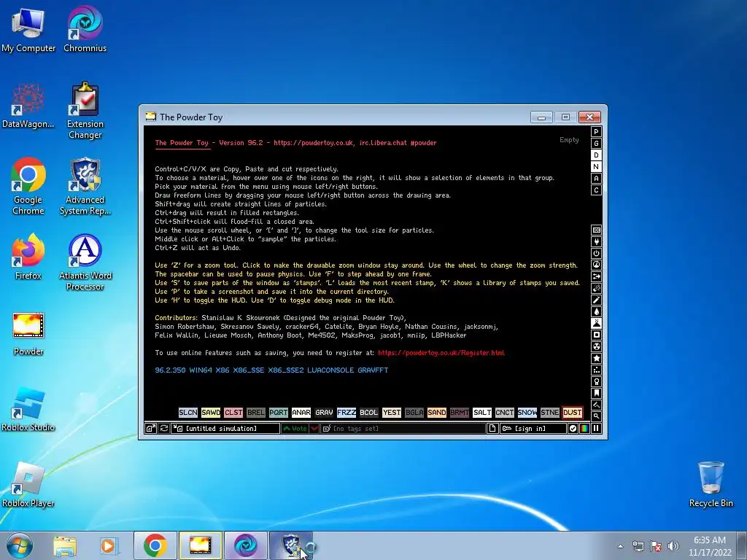Open the Powered Materials category (power icon)
The height and width of the screenshot is (560, 747).
tap(596, 253)
